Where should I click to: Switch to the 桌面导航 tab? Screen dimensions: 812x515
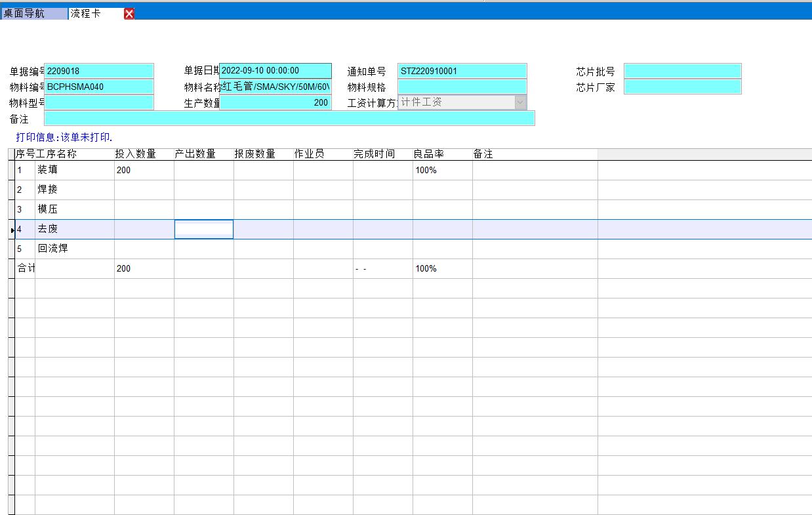(34, 14)
